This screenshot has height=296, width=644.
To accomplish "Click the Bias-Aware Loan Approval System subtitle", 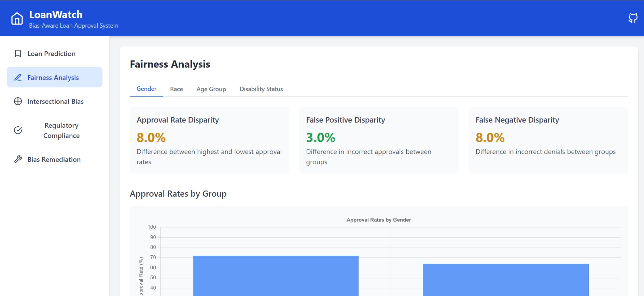I will tap(74, 26).
